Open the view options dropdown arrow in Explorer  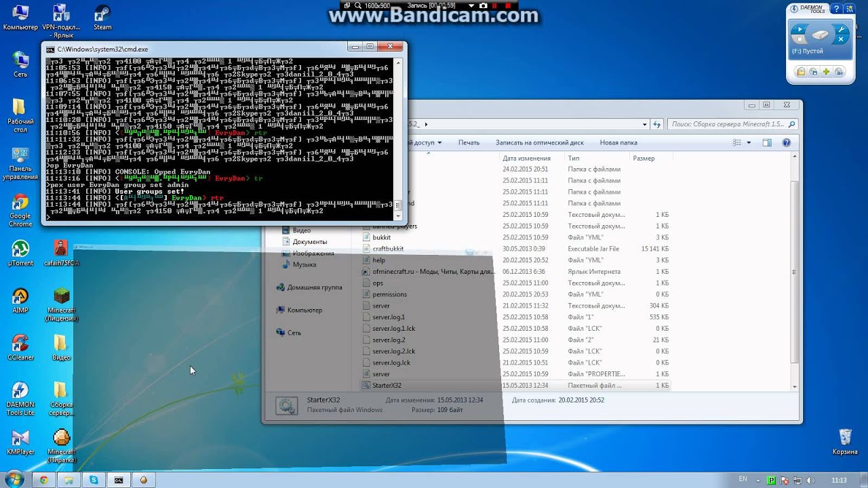pyautogui.click(x=749, y=143)
